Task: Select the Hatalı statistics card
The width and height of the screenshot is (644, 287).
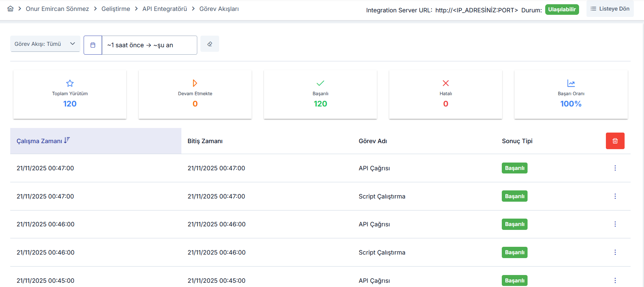Action: click(445, 94)
